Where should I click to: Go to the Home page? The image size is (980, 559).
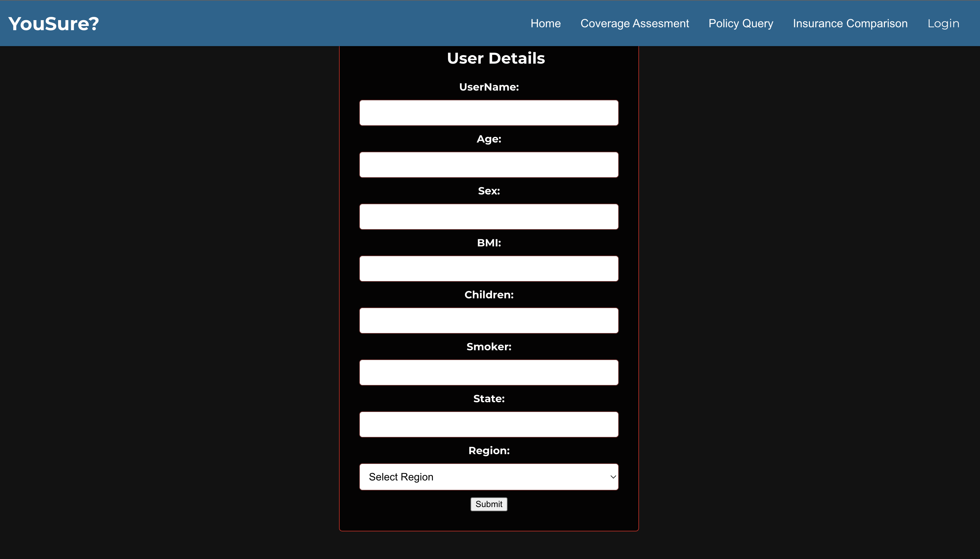pos(545,23)
